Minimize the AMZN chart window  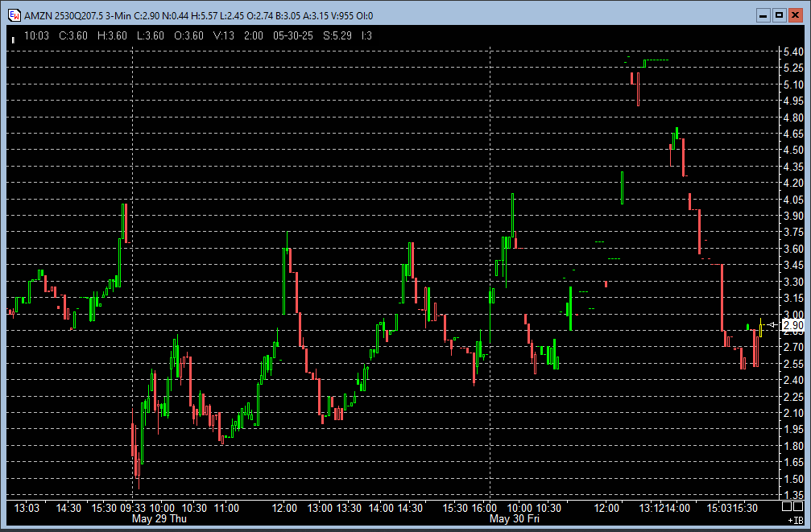763,15
